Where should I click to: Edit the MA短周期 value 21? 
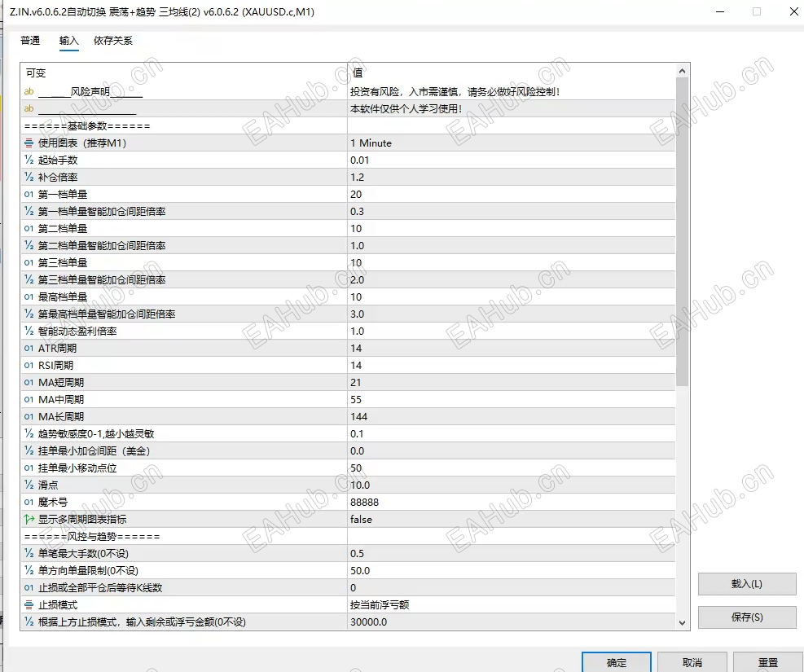512,382
